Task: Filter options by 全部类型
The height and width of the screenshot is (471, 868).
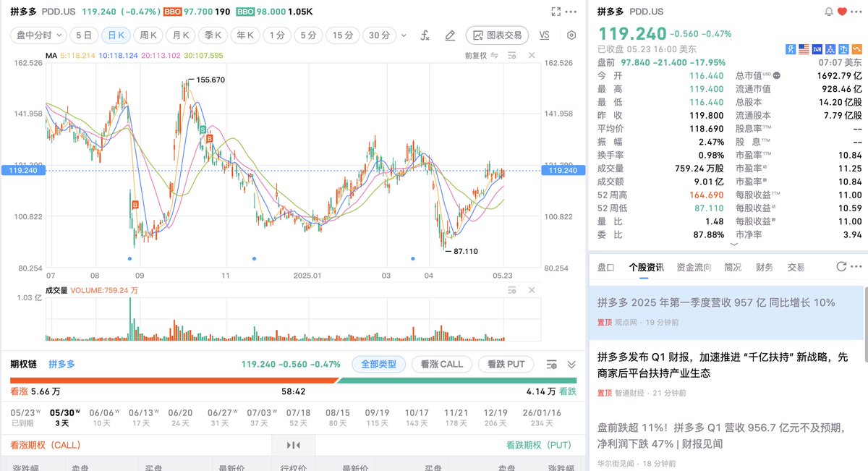Action: [379, 364]
